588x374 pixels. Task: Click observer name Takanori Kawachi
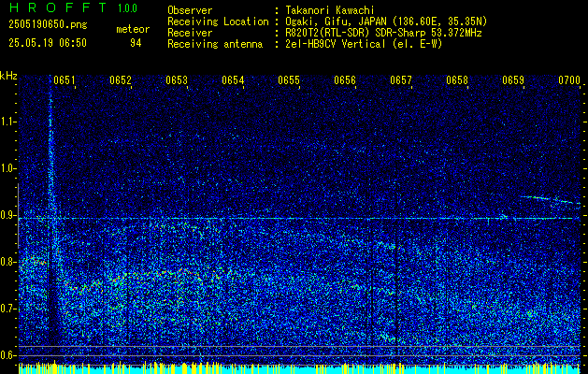click(329, 10)
